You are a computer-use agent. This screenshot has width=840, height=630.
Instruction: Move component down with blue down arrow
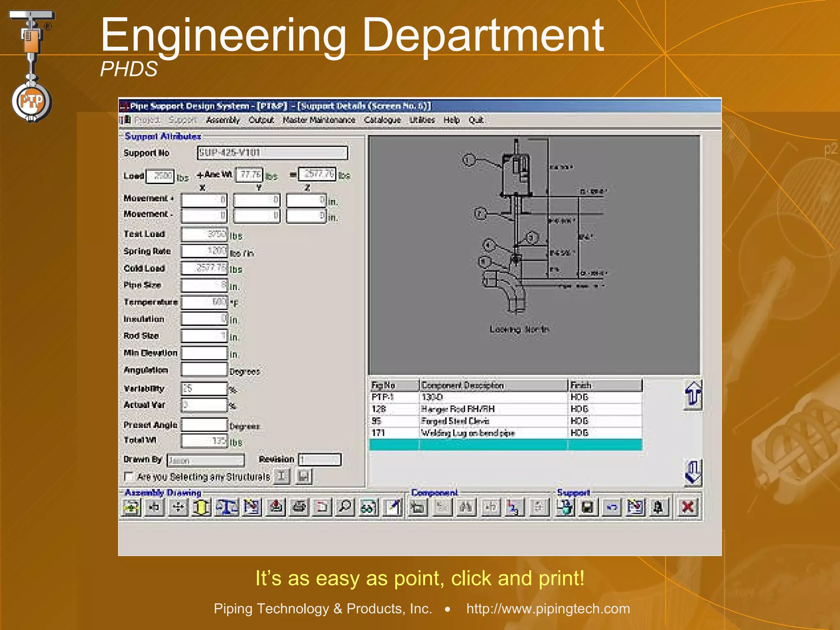(693, 472)
